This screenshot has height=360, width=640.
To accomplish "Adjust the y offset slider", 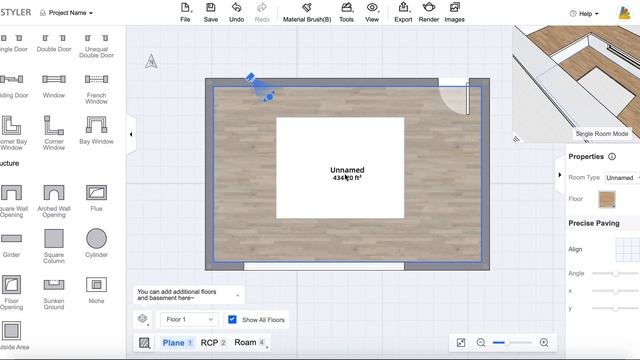I will point(616,309).
